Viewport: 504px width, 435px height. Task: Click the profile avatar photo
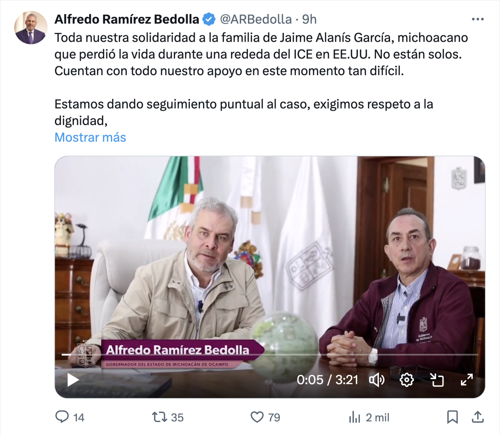tap(31, 27)
